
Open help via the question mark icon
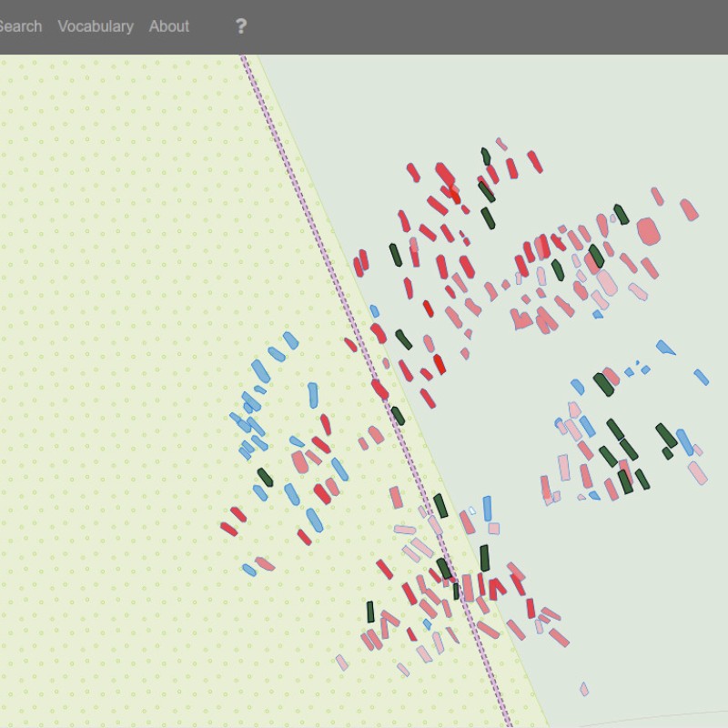pyautogui.click(x=240, y=26)
